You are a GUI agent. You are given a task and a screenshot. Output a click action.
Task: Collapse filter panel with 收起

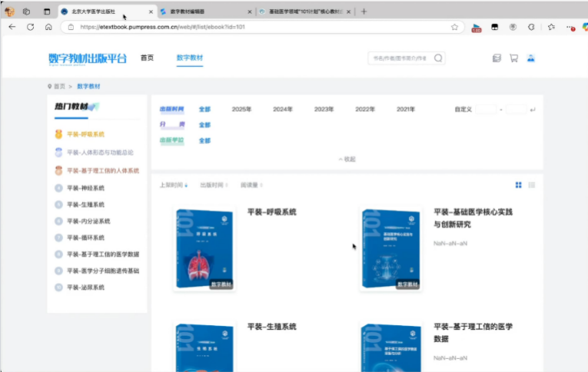tap(347, 159)
